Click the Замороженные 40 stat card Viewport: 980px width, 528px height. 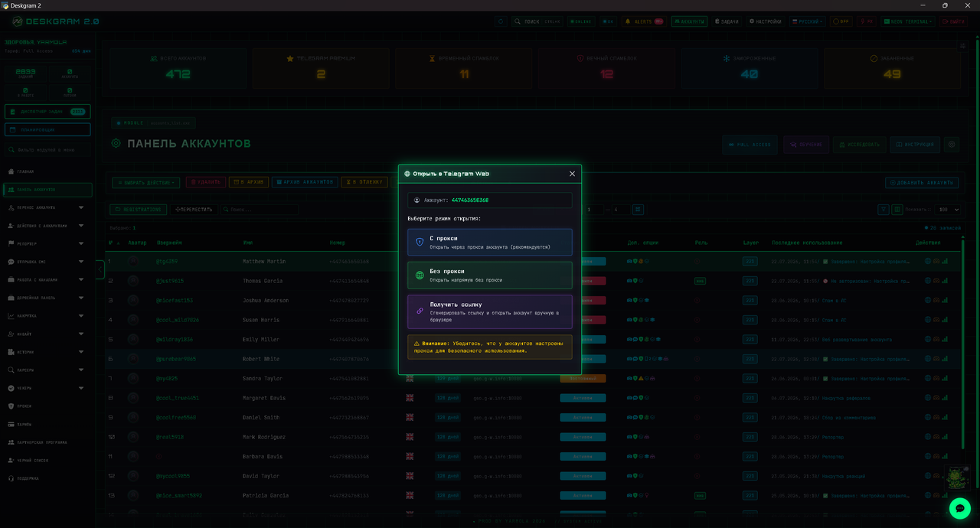coord(750,68)
